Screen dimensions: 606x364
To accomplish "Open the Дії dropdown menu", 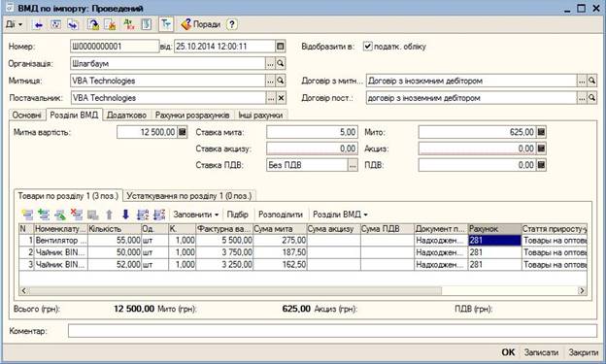I will tap(15, 24).
